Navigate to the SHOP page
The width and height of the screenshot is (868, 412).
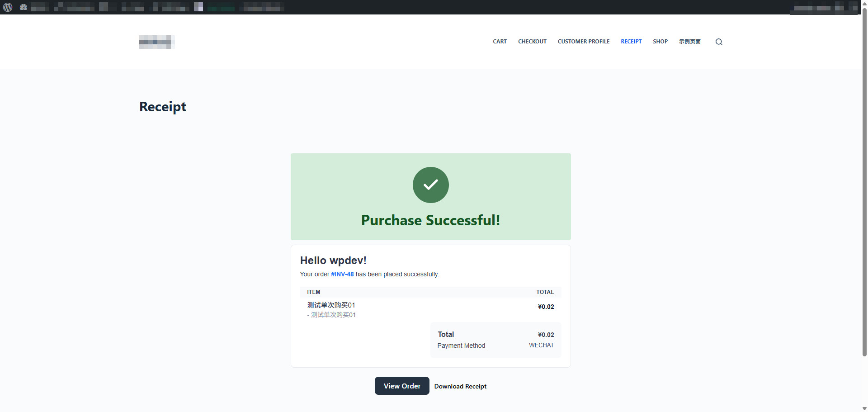coord(660,41)
